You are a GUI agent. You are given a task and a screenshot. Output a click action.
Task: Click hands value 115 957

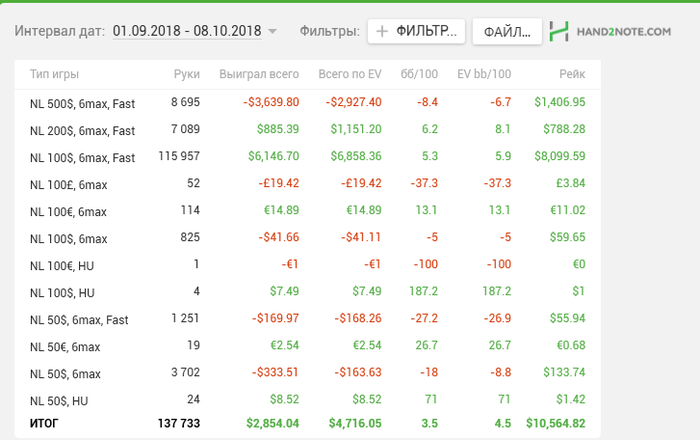pos(179,156)
